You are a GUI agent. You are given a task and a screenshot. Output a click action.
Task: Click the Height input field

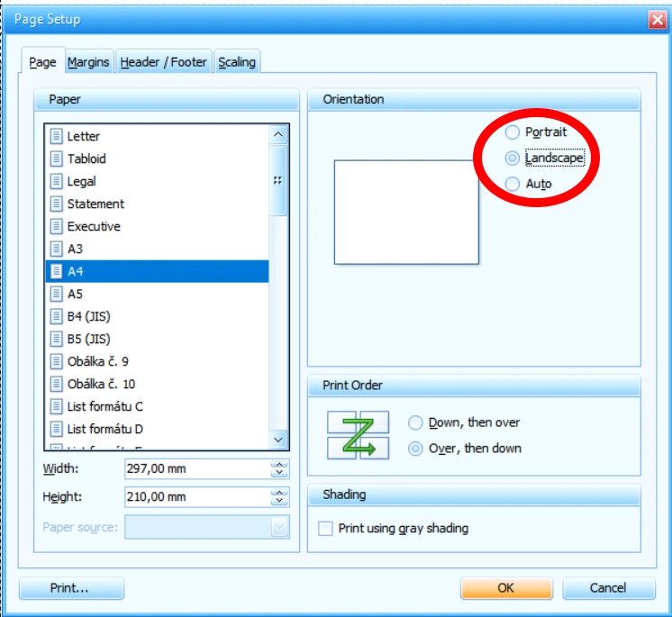click(197, 497)
